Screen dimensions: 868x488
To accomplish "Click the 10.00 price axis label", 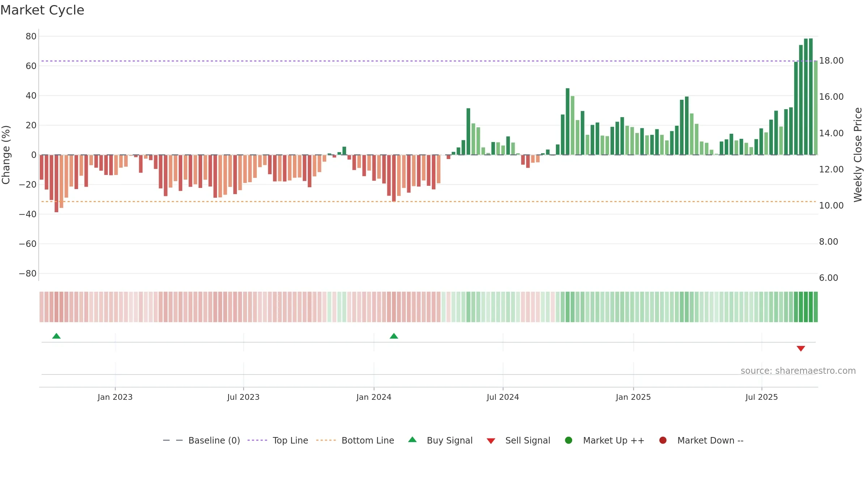I will [831, 206].
